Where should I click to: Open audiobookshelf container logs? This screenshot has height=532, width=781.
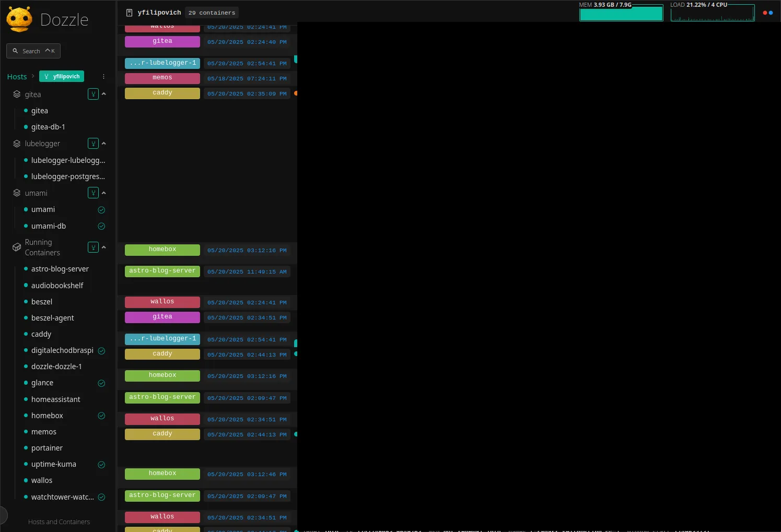pyautogui.click(x=57, y=286)
